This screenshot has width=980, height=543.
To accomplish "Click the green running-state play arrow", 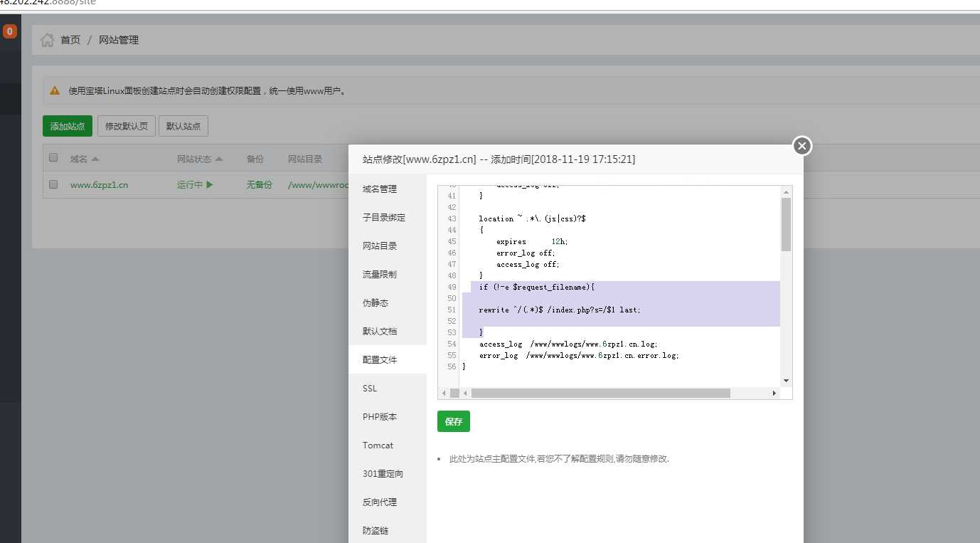I will point(209,185).
